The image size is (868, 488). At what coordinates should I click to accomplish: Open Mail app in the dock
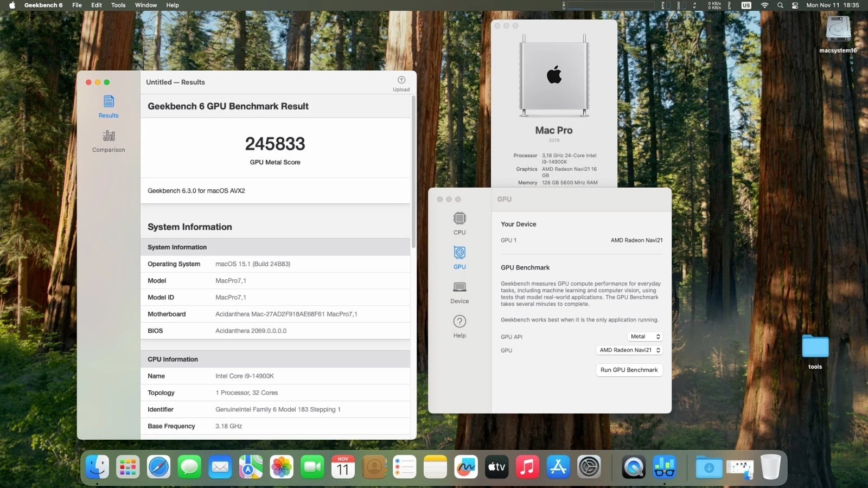point(220,466)
